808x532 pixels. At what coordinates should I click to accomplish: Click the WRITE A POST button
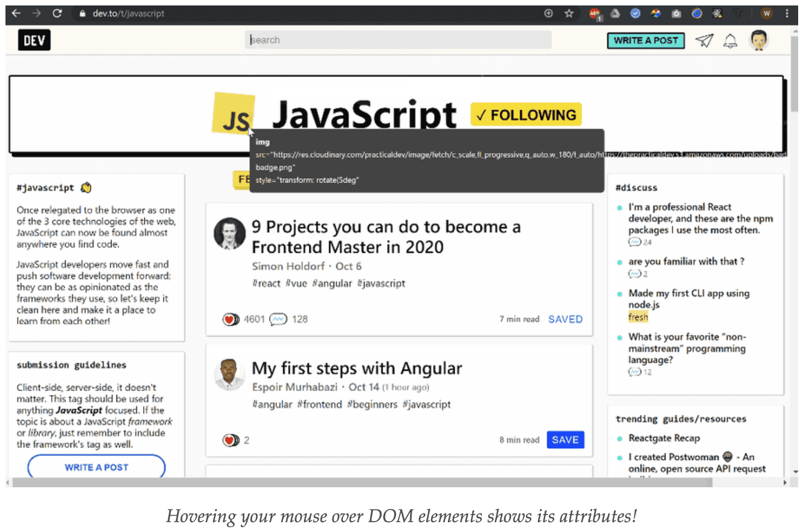coord(646,40)
